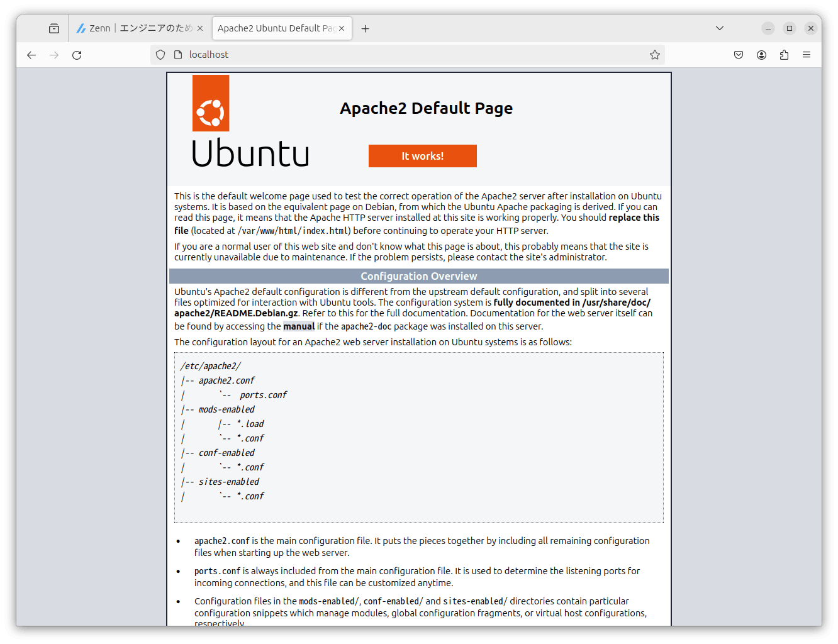Click bold 'replace this' text
Viewport: 838px width, 644px height.
[634, 218]
